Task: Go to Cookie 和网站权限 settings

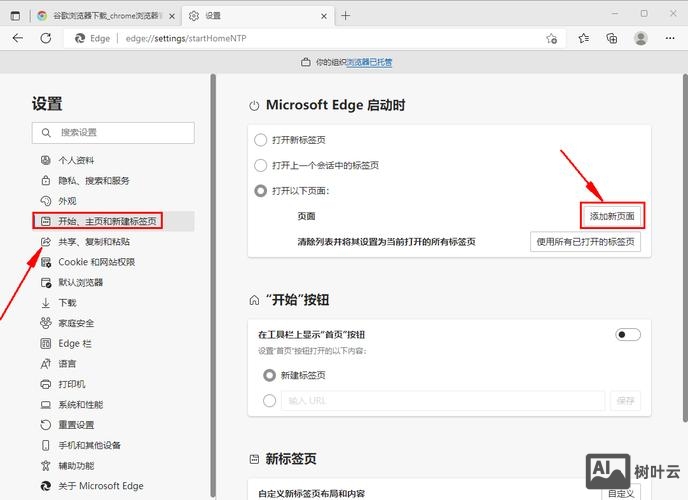Action: (x=96, y=262)
